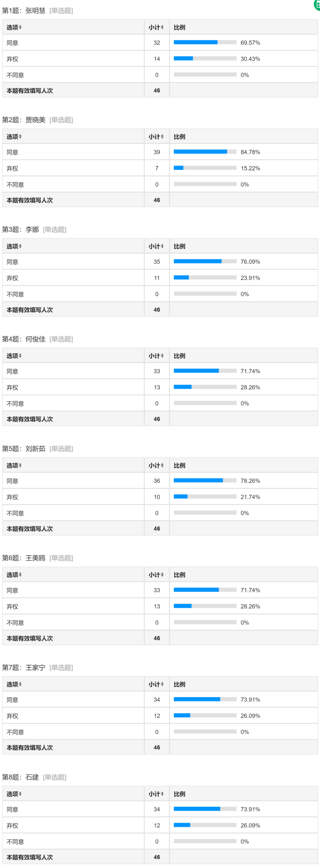
Task: Click sort icon beside 选项 in 王美鸥 table
Action: point(20,575)
